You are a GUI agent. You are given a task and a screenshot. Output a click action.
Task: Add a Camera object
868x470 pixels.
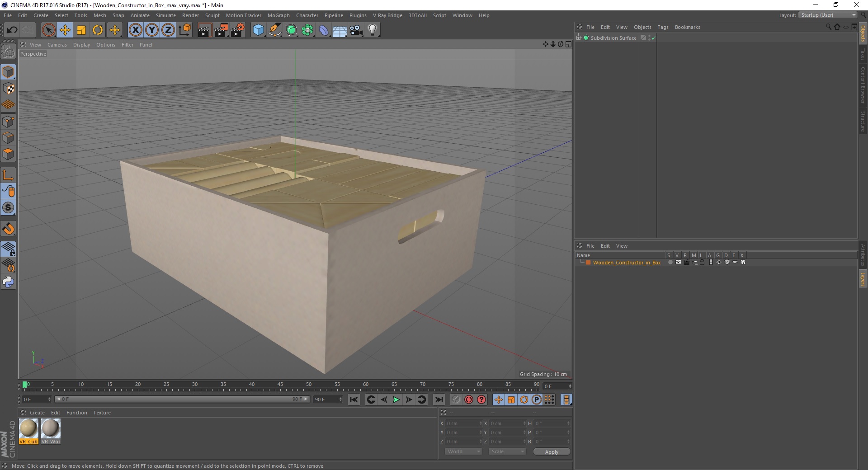356,30
